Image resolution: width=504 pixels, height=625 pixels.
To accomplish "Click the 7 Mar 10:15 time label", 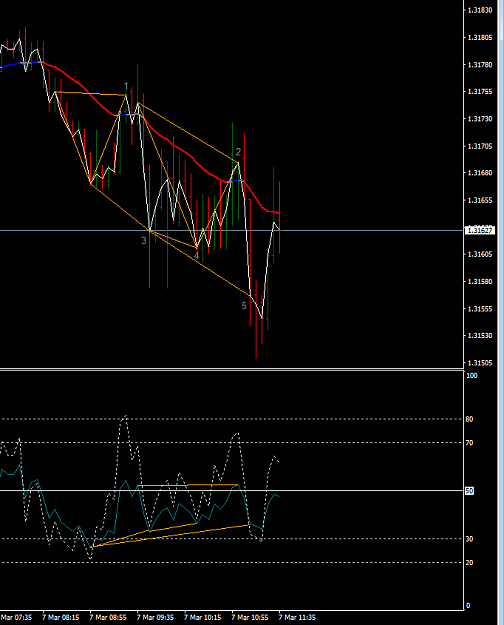I will point(202,617).
